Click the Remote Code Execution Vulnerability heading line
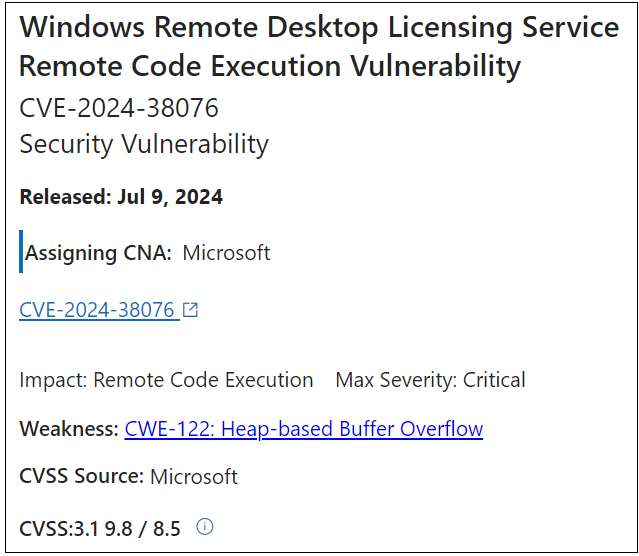Viewport: 639px width, 556px height. pos(270,66)
